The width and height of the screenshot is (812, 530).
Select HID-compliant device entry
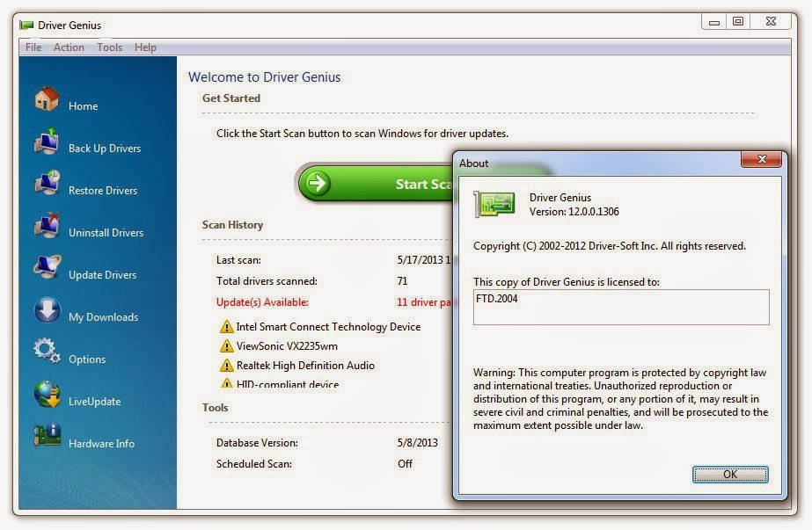288,384
